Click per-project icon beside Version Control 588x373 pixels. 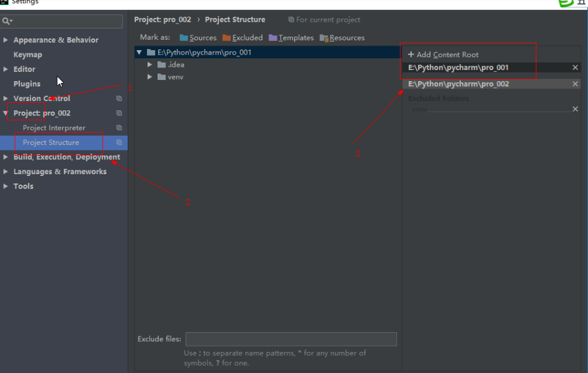click(119, 98)
